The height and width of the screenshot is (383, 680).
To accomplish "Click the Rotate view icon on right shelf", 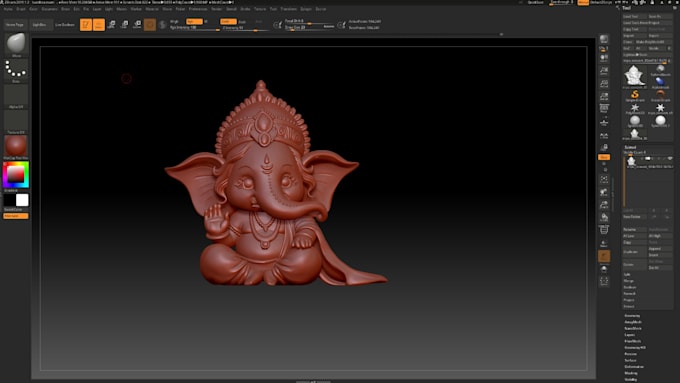I will pos(604,217).
